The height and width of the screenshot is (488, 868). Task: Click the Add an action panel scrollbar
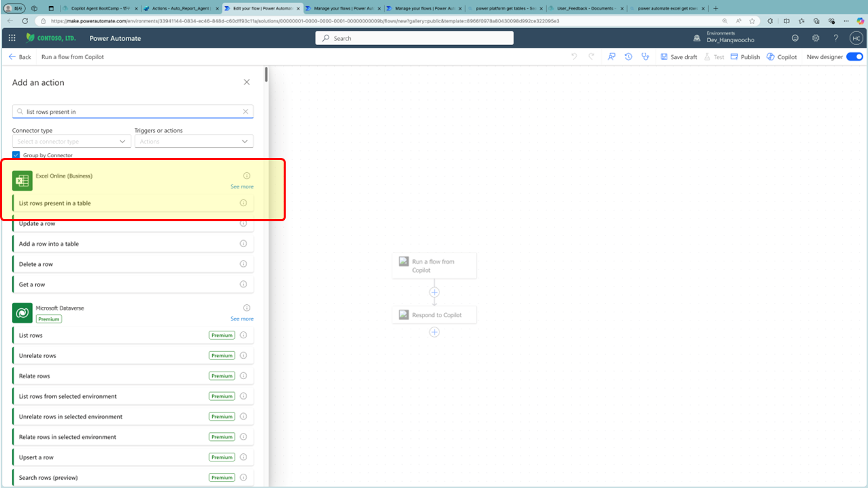(x=266, y=75)
